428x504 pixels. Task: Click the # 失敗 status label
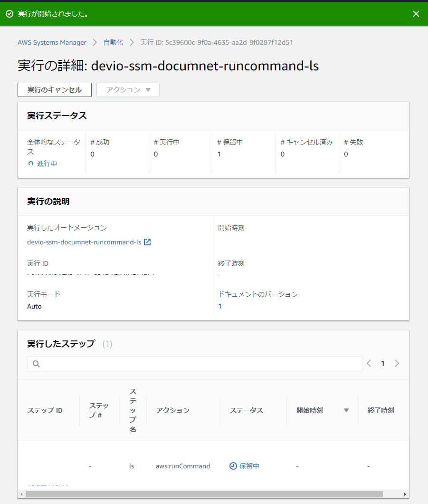(353, 142)
